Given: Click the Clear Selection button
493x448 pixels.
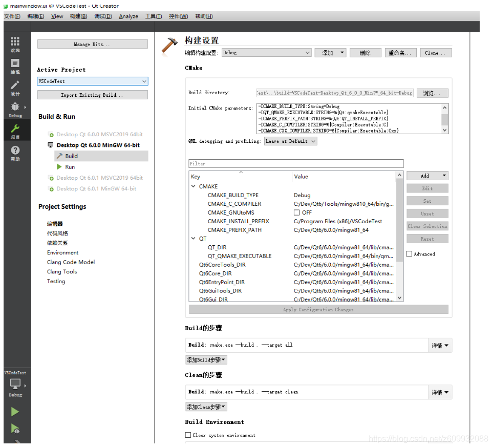Looking at the screenshot, I should pyautogui.click(x=427, y=226).
